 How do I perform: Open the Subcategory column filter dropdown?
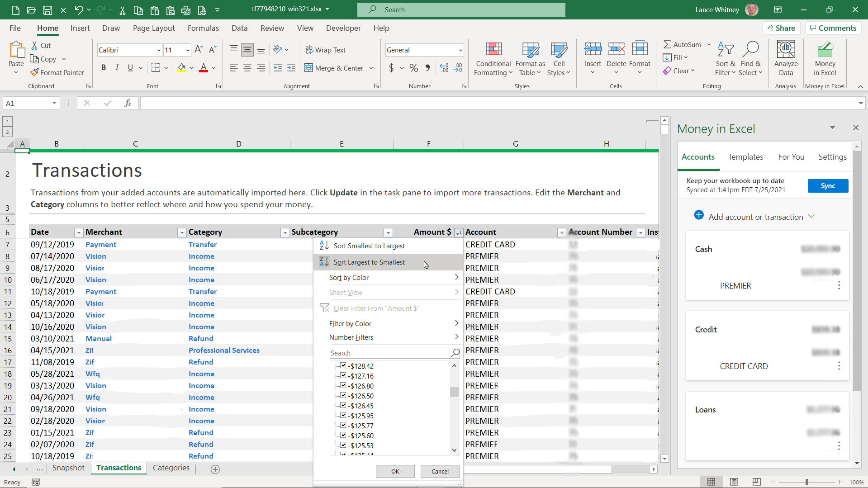(388, 232)
